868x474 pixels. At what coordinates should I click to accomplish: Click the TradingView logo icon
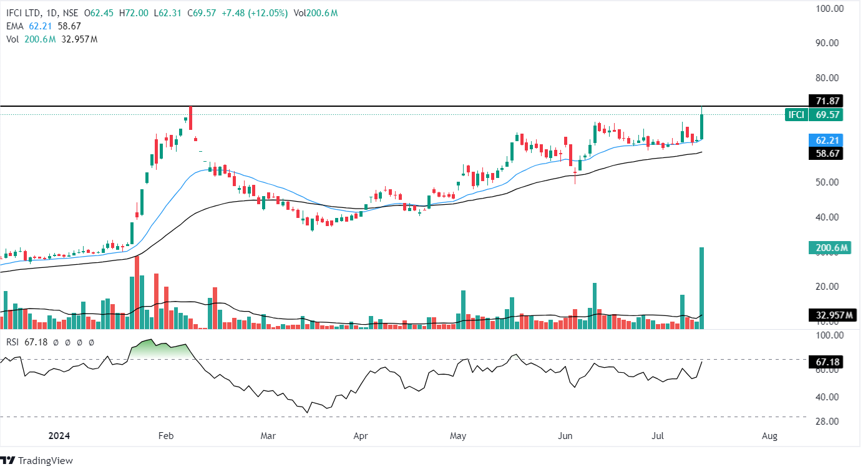click(7, 461)
